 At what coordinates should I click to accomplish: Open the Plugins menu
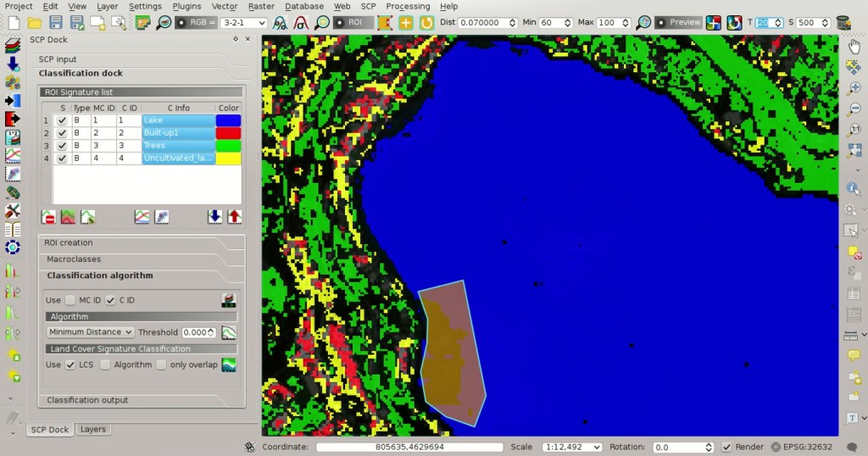point(186,6)
